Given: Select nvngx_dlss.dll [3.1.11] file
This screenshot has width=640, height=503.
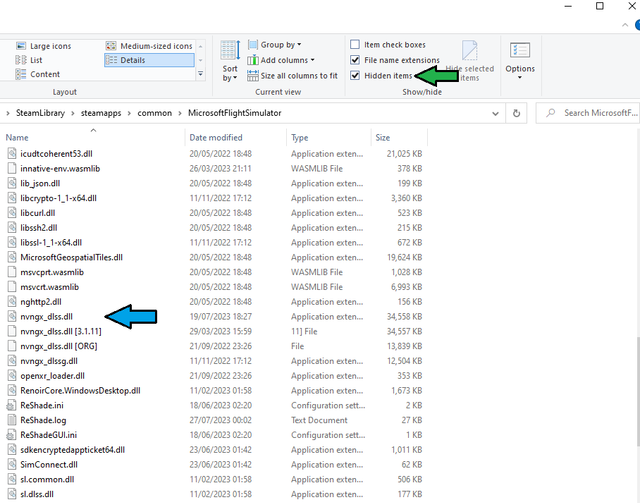Looking at the screenshot, I should tap(61, 332).
